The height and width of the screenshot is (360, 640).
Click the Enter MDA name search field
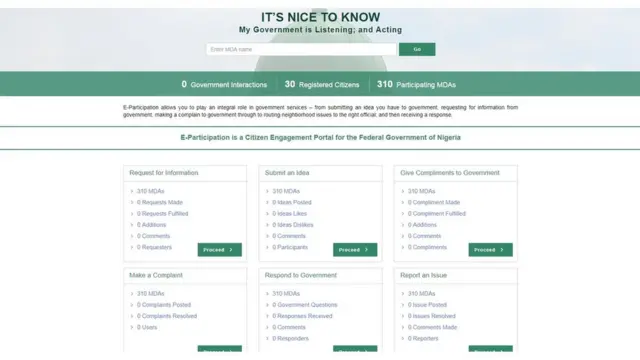click(x=301, y=49)
